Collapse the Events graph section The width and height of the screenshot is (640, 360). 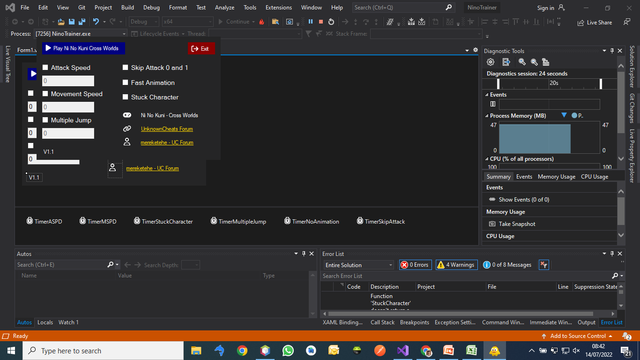[x=487, y=95]
